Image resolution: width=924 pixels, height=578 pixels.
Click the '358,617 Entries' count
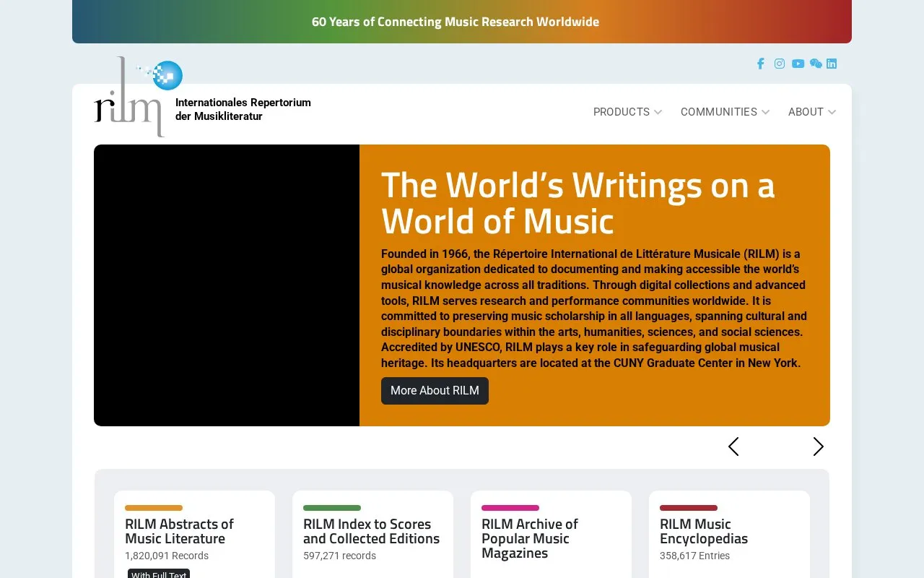click(694, 556)
